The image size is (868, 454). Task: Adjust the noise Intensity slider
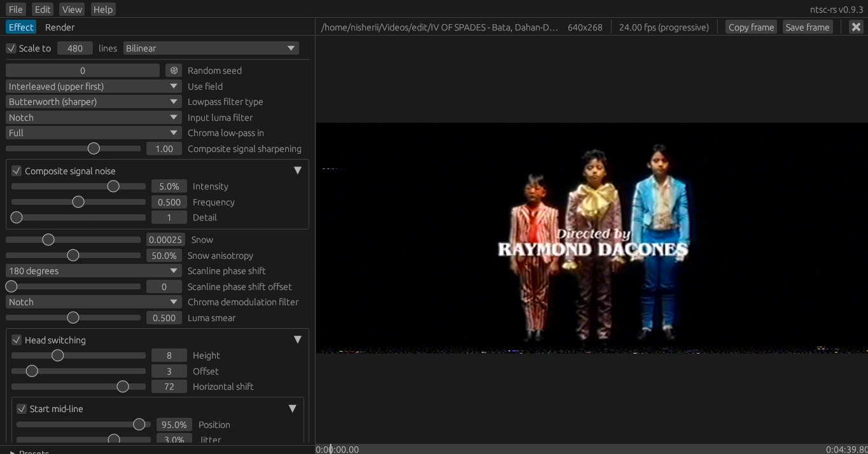pos(78,186)
